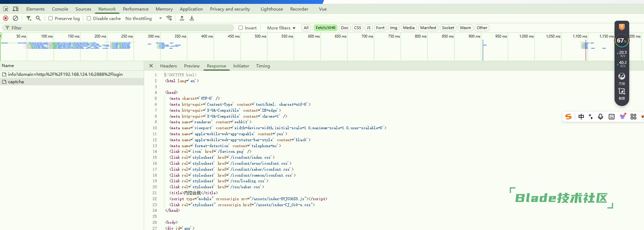Open the toolbox grid in IME bar

[633, 117]
